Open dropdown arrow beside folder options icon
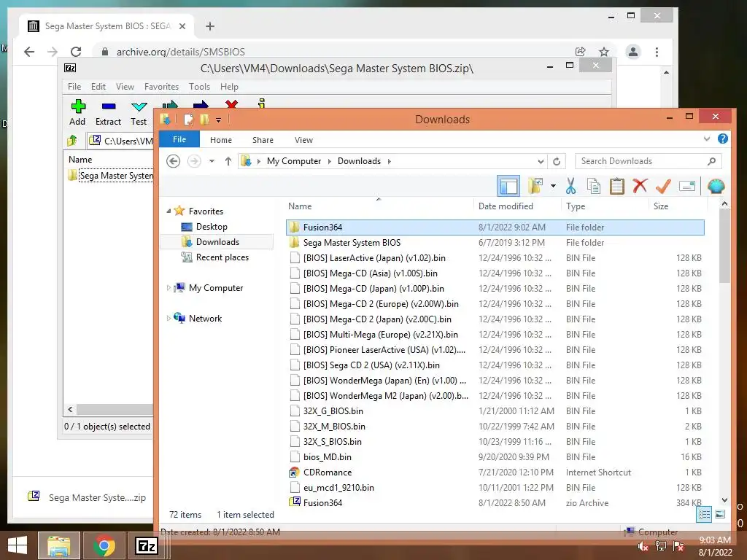 click(553, 186)
